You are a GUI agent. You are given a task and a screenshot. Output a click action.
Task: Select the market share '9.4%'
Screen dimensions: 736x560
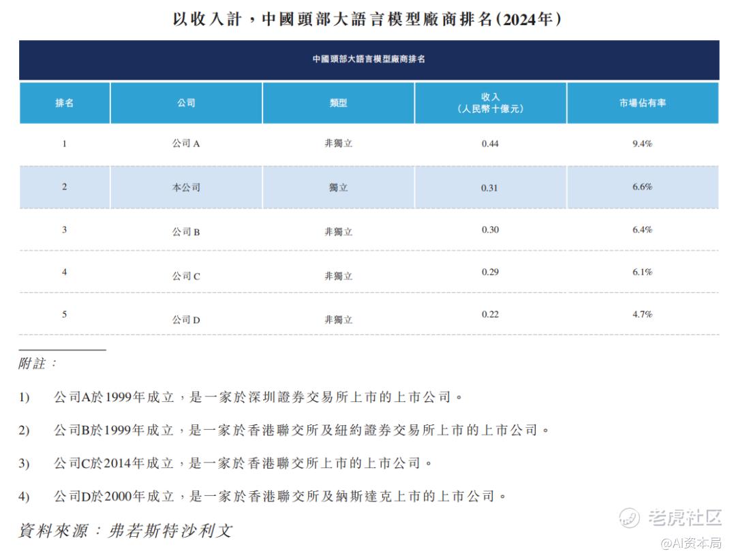[x=642, y=144]
